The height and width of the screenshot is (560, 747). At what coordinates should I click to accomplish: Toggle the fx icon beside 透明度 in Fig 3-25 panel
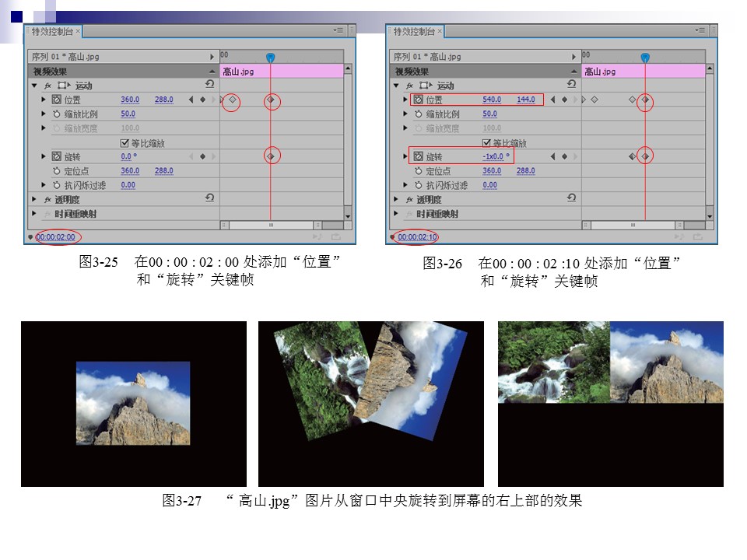click(x=47, y=200)
